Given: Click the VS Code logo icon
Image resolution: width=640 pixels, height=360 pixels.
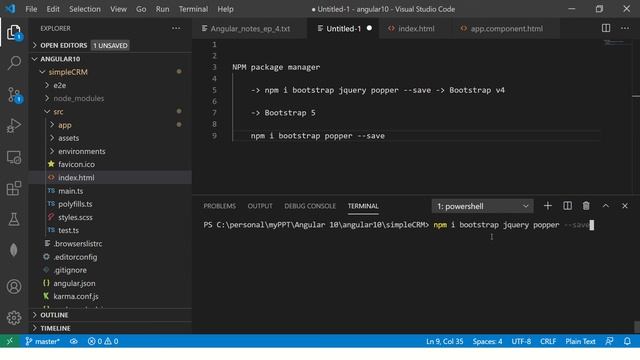Looking at the screenshot, I should point(11,9).
